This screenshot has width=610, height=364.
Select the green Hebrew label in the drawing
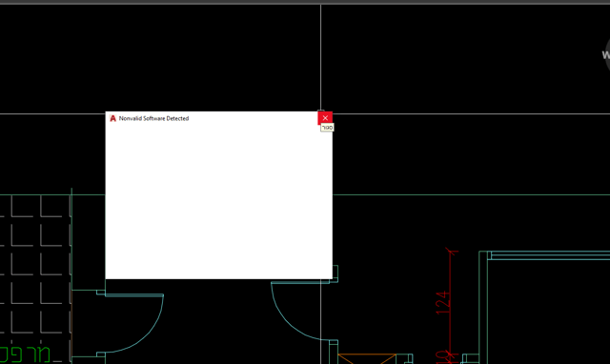click(x=25, y=354)
